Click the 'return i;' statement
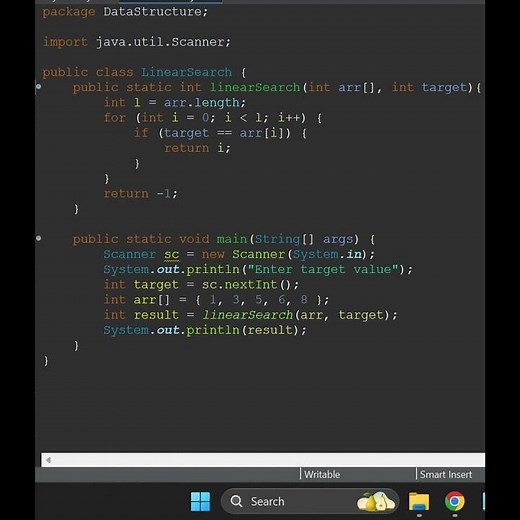Image resolution: width=520 pixels, height=520 pixels. click(x=197, y=148)
